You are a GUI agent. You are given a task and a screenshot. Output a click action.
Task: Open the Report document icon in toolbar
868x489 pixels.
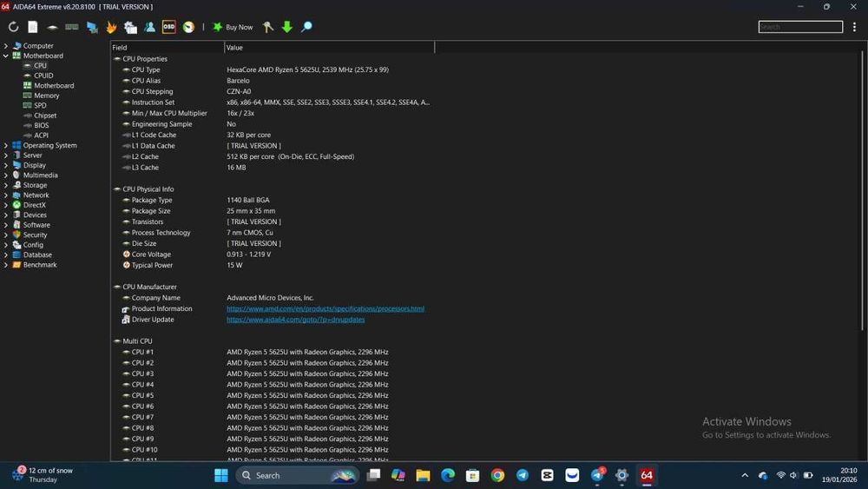[x=33, y=27]
